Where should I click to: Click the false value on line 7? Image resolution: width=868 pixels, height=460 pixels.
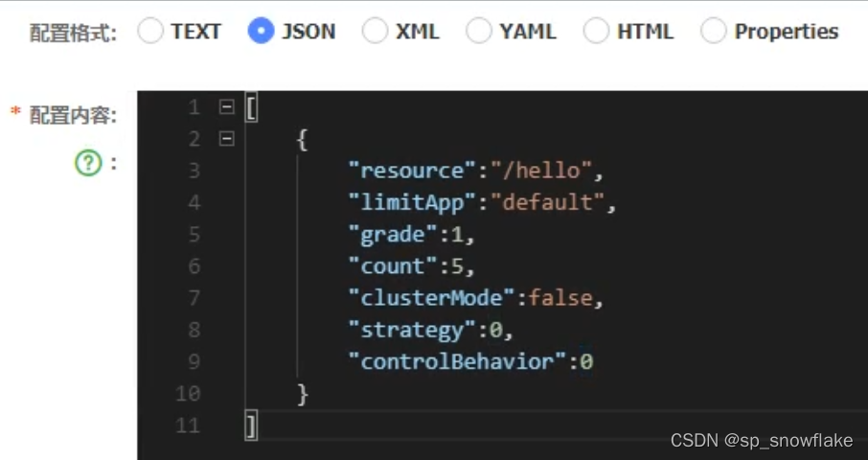(x=560, y=298)
